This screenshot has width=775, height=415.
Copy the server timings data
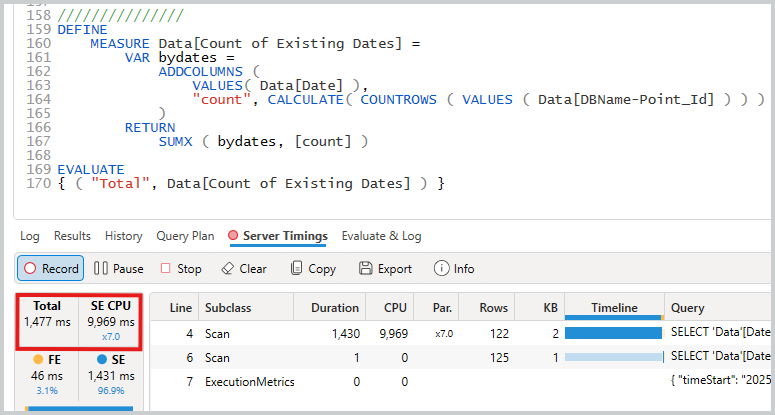point(312,268)
